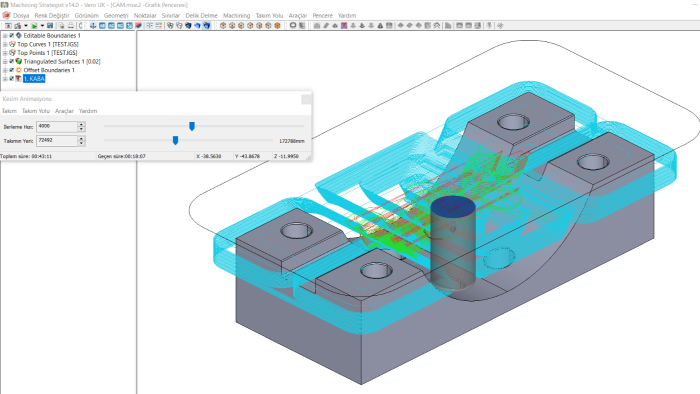Screen dimensions: 700x394
Task: Click the printer icon in the toolbar
Action: pos(71,26)
